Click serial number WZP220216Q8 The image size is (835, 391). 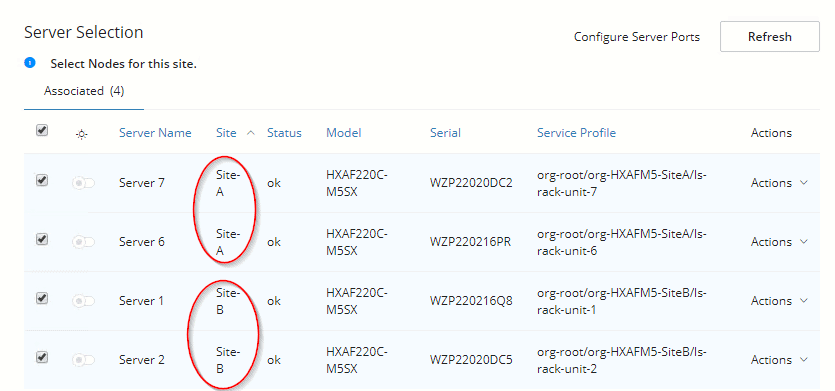[471, 301]
